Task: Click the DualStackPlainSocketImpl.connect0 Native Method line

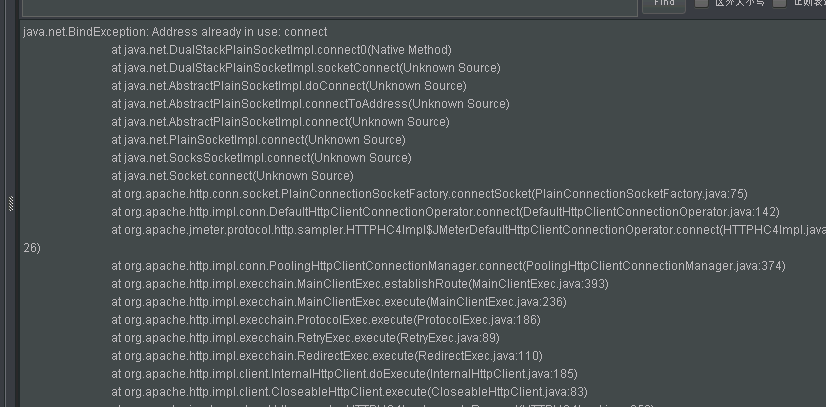Action: click(x=281, y=50)
